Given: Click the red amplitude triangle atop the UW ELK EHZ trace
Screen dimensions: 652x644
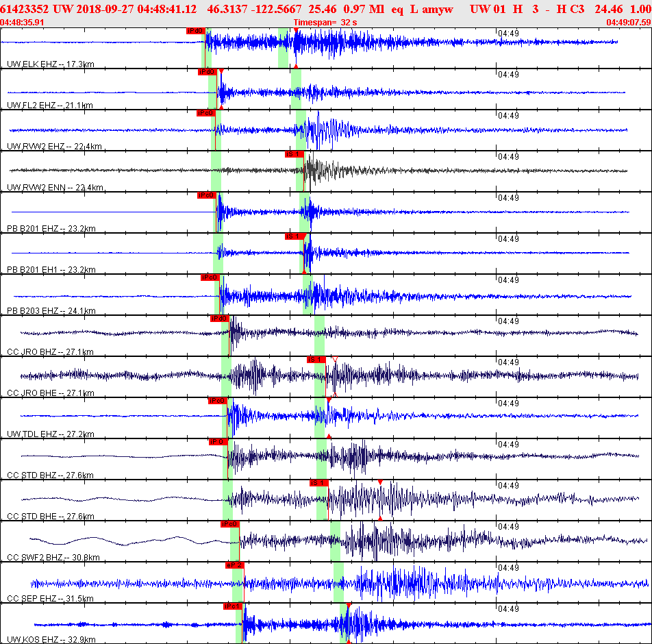Looking at the screenshot, I should click(296, 30).
